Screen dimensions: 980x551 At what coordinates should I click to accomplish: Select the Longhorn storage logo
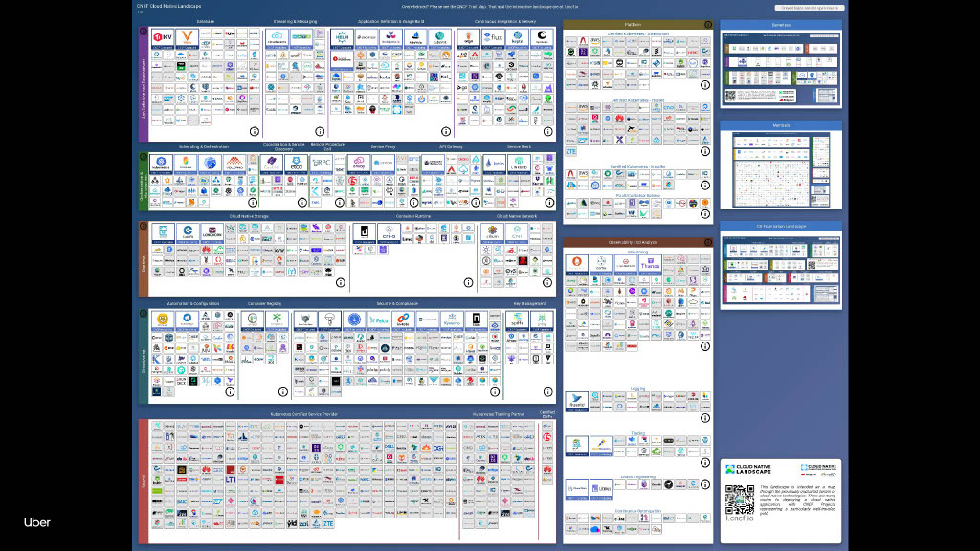212,233
